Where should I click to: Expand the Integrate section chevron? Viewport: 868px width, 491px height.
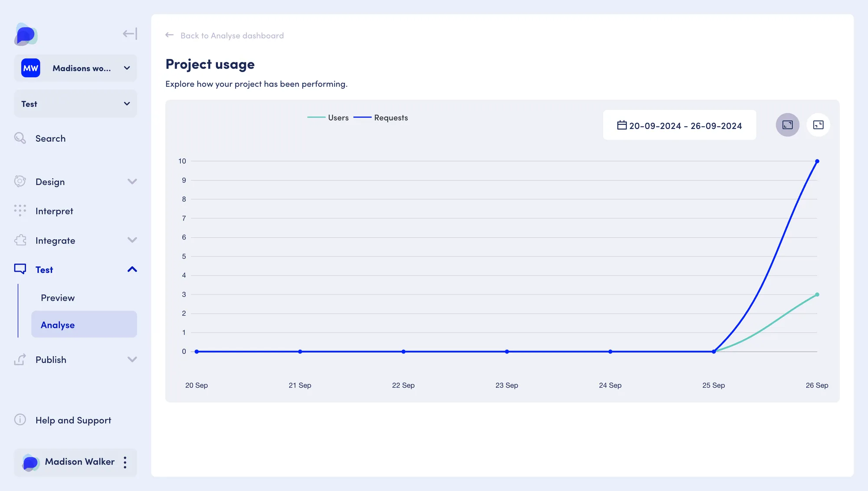(132, 240)
